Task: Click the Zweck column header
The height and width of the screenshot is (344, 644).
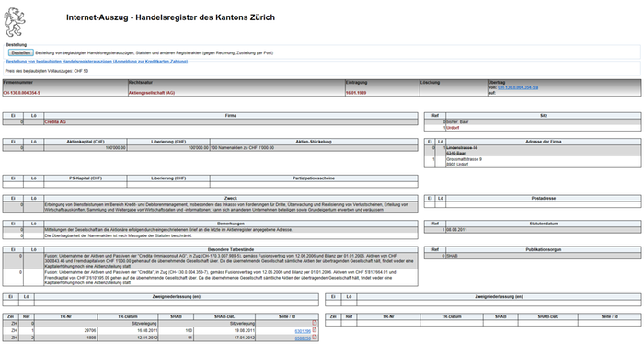Action: click(x=231, y=198)
